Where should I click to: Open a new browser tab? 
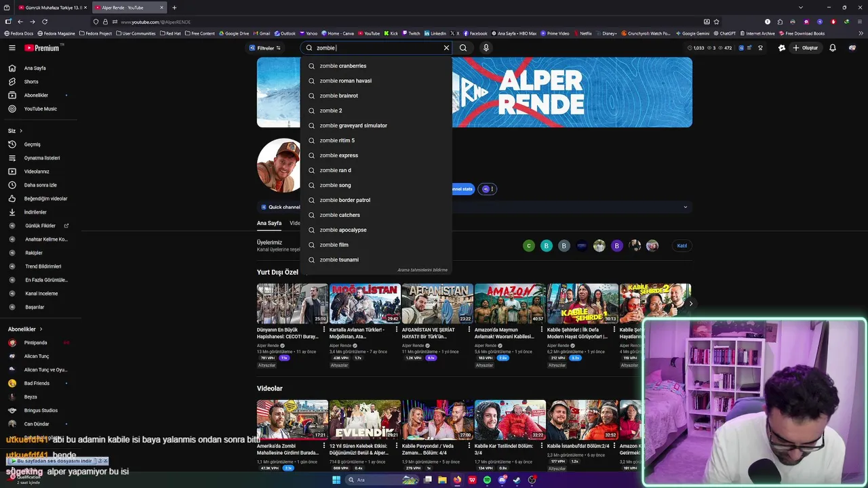tap(174, 7)
